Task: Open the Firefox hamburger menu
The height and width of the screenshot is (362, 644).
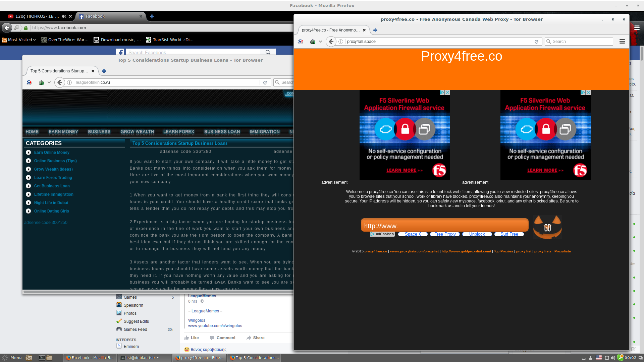Action: pyautogui.click(x=637, y=28)
